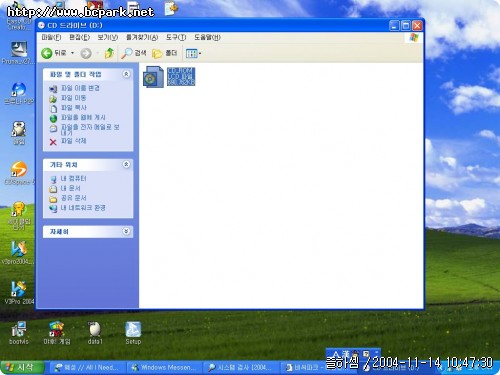Collapse the 기타 위치 panel

[126, 164]
